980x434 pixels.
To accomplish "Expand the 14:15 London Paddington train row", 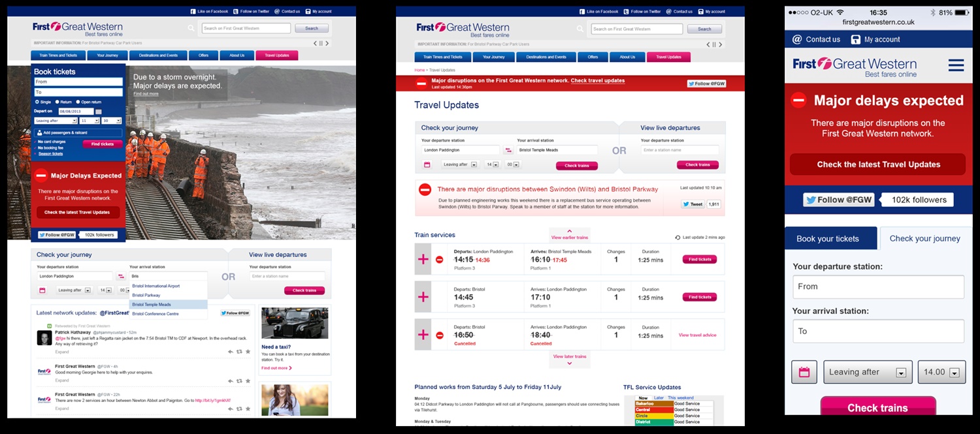I will point(423,259).
